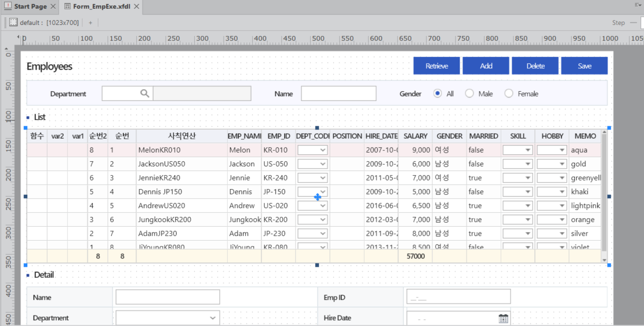This screenshot has height=326, width=644.
Task: Click salary cell 6,500
Action: (x=415, y=206)
